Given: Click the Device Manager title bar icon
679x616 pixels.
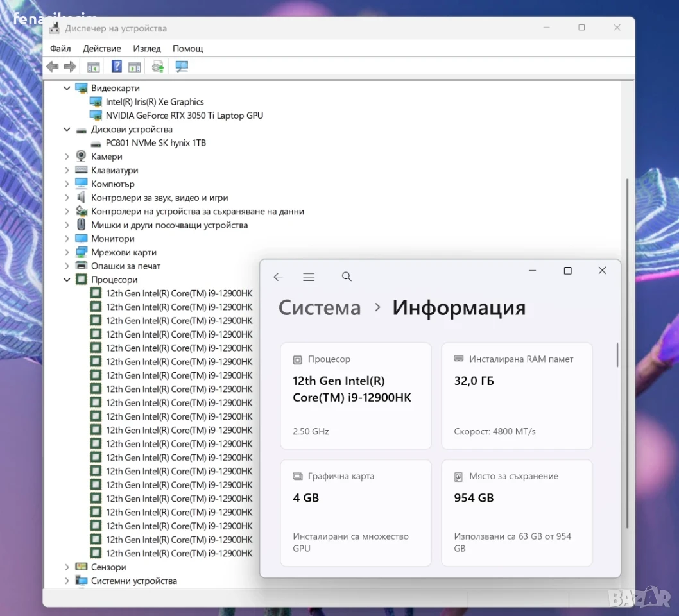Looking at the screenshot, I should (x=55, y=28).
